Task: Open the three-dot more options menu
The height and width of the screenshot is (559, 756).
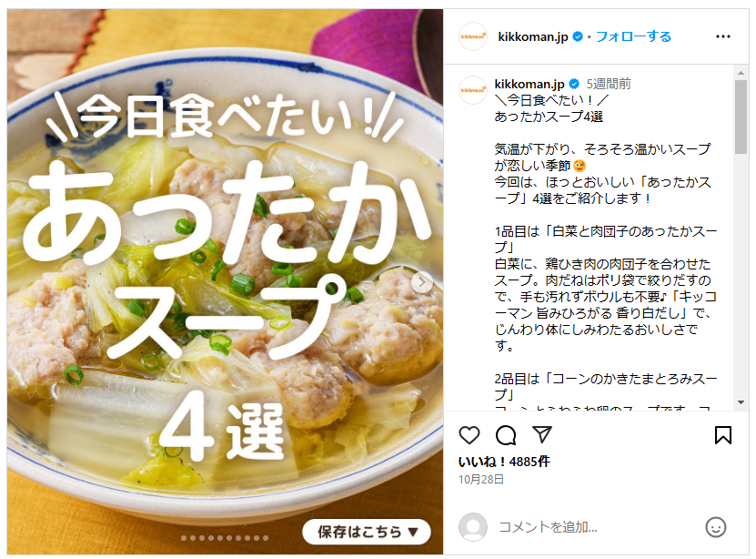Action: 722,36
